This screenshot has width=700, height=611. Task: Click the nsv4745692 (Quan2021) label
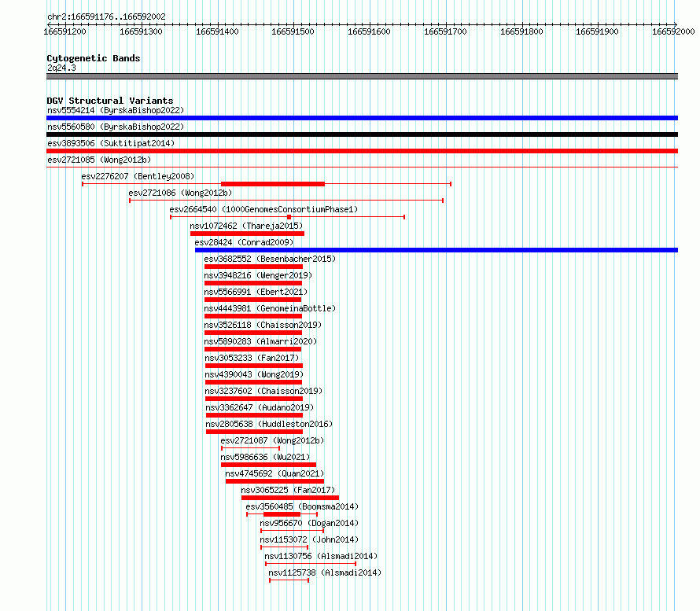click(x=274, y=473)
